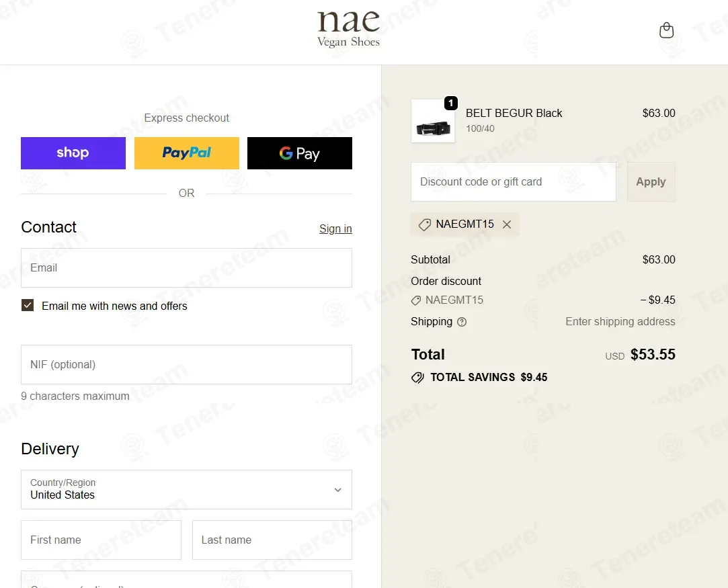
Task: Click the order discount NAEGMT15 tag icon
Action: [x=416, y=300]
